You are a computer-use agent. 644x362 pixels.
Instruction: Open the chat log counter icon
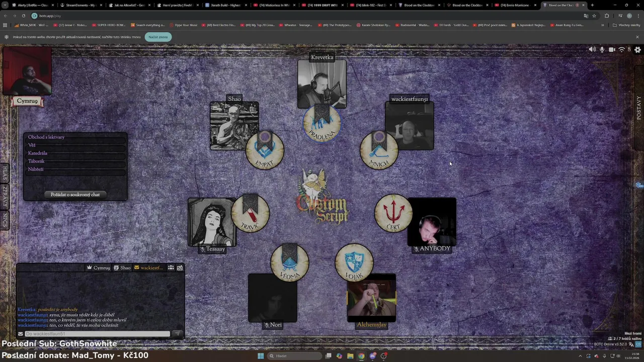click(x=180, y=267)
